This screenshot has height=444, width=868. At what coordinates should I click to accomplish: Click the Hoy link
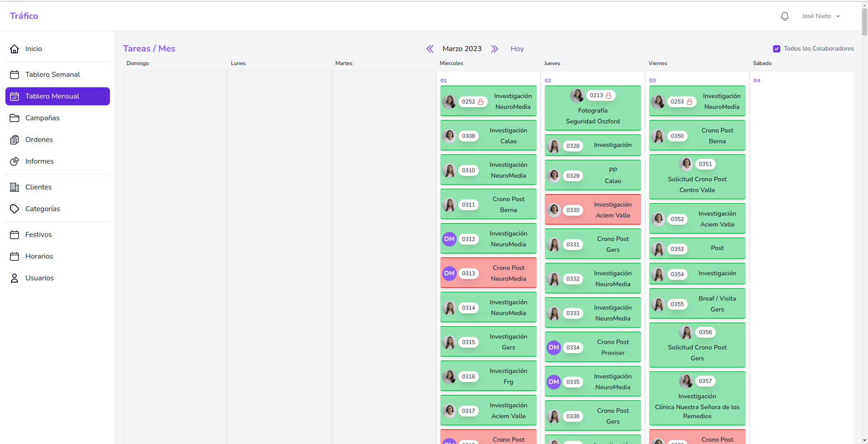pyautogui.click(x=517, y=49)
